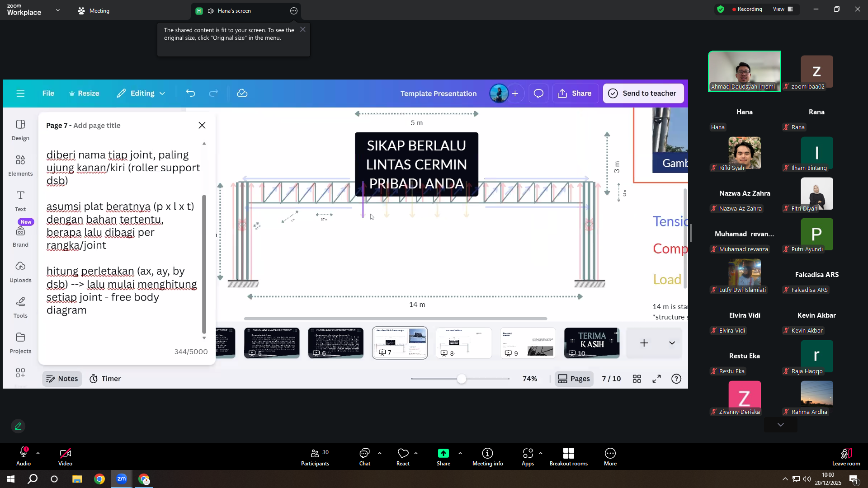Toggle the Notes panel in Canva
Image resolution: width=868 pixels, height=488 pixels.
pyautogui.click(x=62, y=379)
